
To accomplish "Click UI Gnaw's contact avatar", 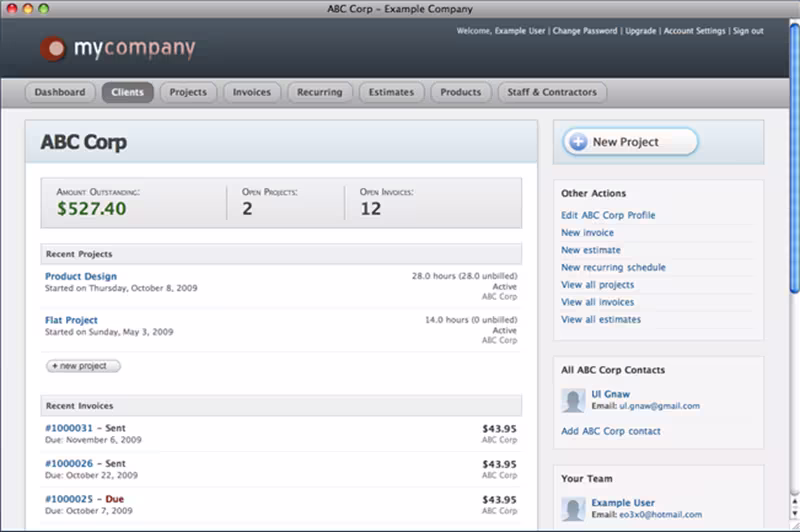I will tap(573, 400).
